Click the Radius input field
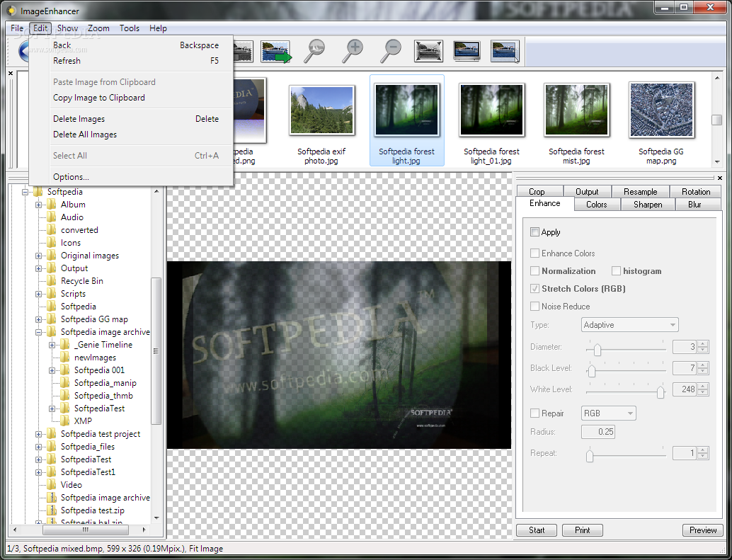This screenshot has height=560, width=732. [597, 432]
